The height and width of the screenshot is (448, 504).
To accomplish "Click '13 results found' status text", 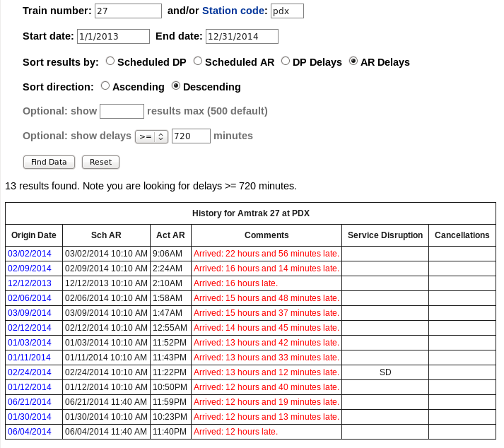I will [42, 186].
